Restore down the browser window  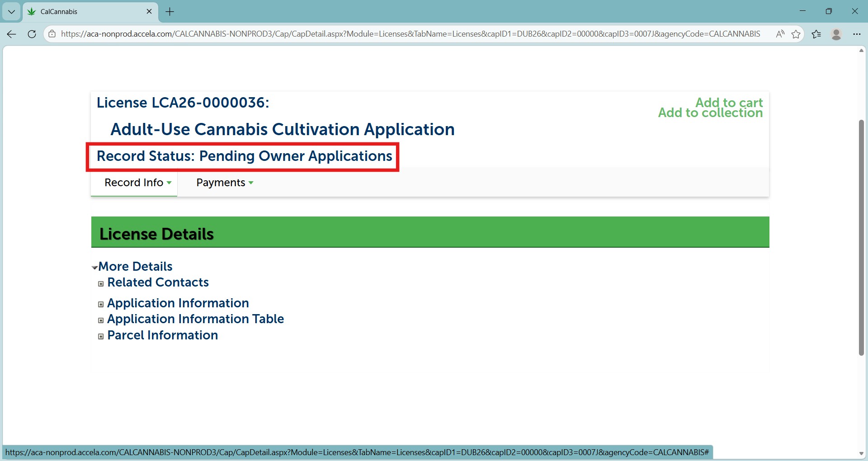(829, 11)
